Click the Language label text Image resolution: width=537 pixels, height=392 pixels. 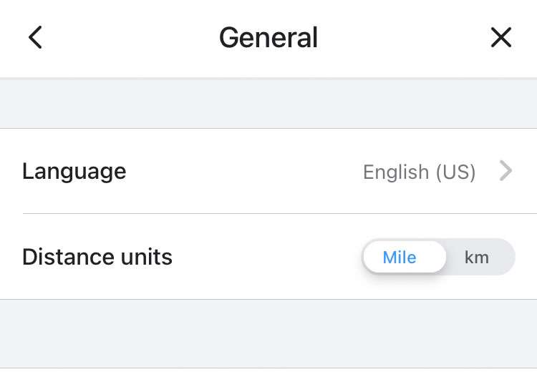[74, 172]
